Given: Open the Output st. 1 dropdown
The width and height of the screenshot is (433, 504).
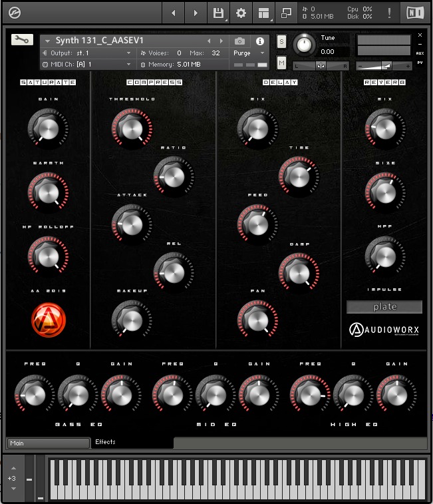Looking at the screenshot, I should (86, 53).
